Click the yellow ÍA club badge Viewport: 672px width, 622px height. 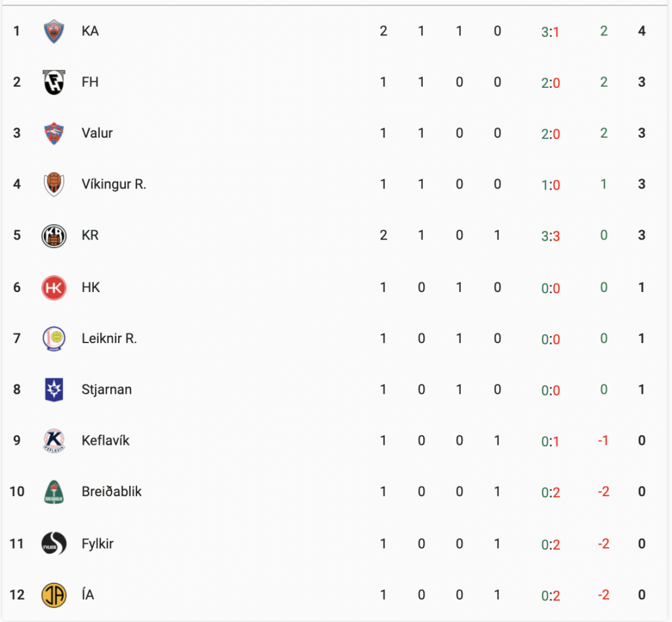click(54, 595)
